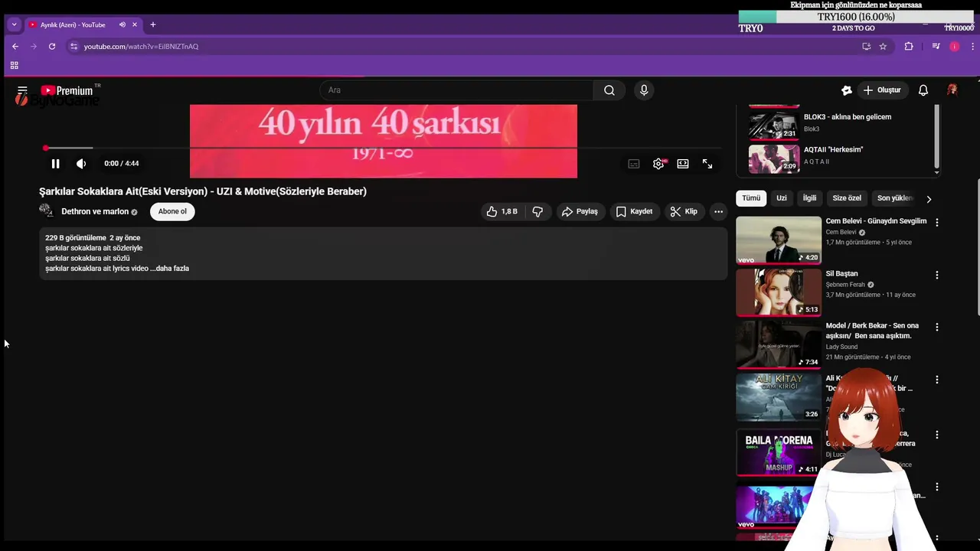Open YouTube Premium gift icon beside Oluştur
This screenshot has width=980, height=551.
(x=847, y=90)
